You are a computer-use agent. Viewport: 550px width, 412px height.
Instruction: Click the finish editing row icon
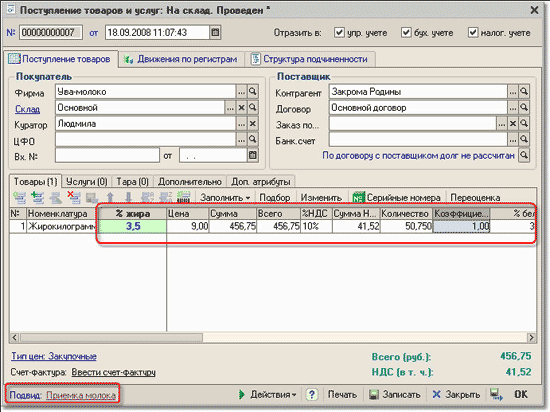point(92,198)
